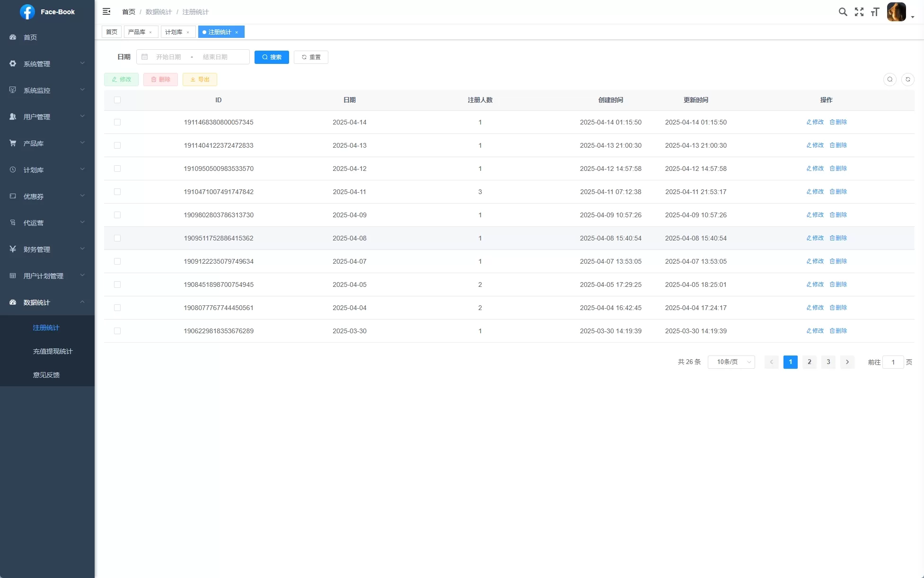Go to page 2 of results
The height and width of the screenshot is (578, 924).
click(x=809, y=362)
